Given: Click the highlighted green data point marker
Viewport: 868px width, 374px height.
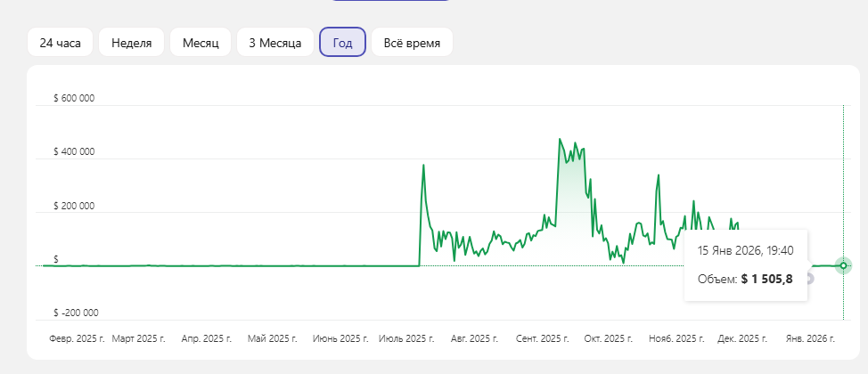Looking at the screenshot, I should point(843,265).
